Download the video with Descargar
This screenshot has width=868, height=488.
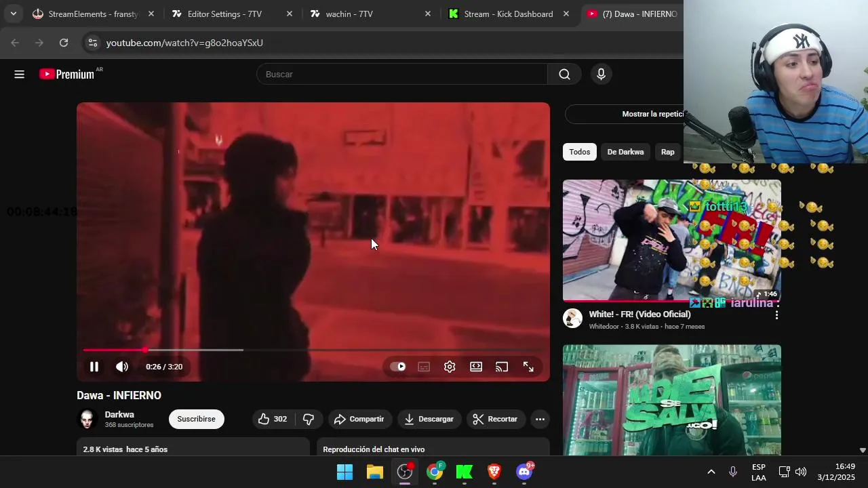click(429, 419)
